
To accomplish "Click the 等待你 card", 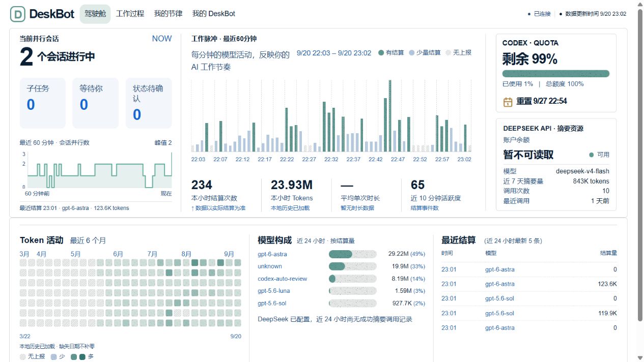I will [95, 103].
